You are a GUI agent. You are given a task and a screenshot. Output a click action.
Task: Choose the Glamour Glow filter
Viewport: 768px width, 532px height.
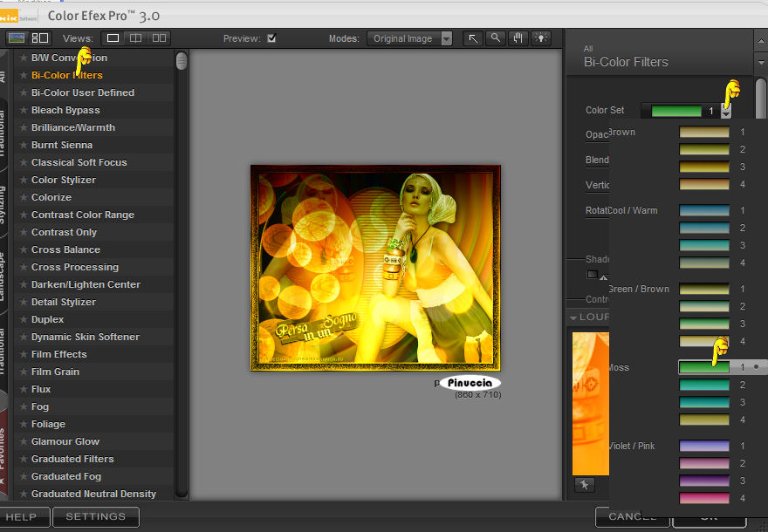point(65,441)
